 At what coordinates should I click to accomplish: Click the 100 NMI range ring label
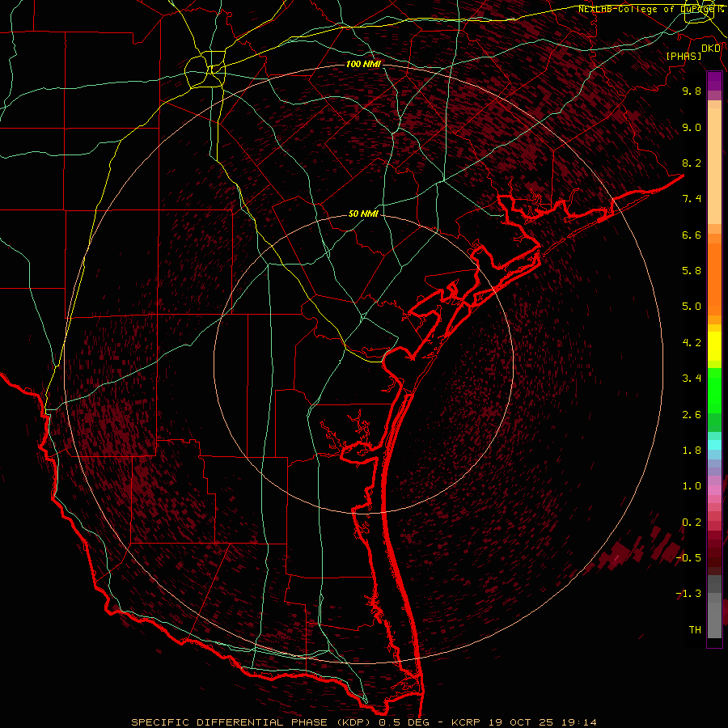click(363, 64)
